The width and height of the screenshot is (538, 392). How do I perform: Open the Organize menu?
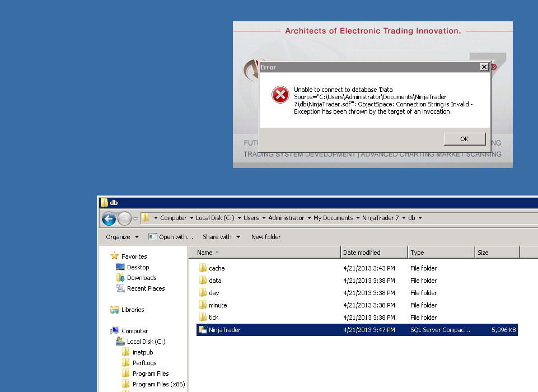tap(122, 237)
